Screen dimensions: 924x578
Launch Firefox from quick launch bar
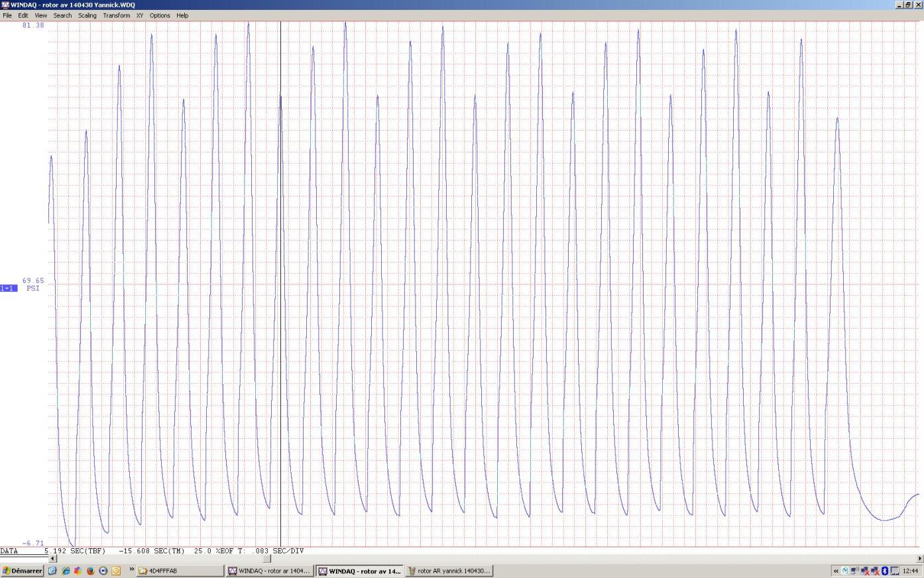tap(90, 571)
